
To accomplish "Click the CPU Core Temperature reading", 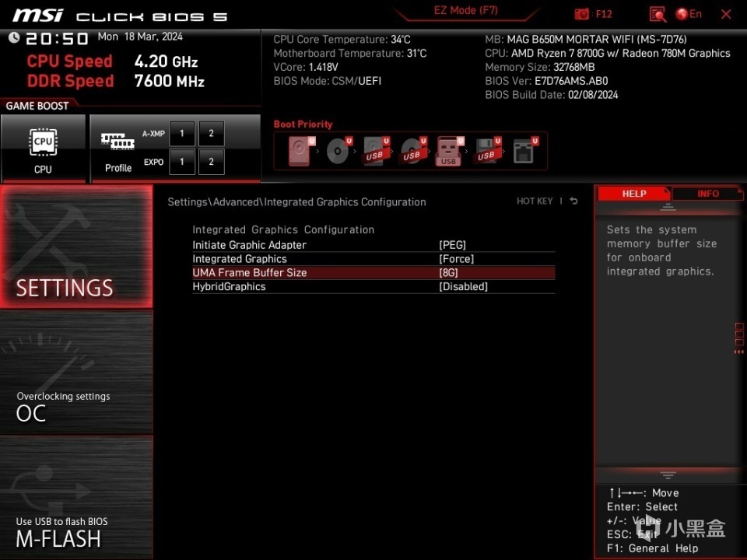I will 342,40.
